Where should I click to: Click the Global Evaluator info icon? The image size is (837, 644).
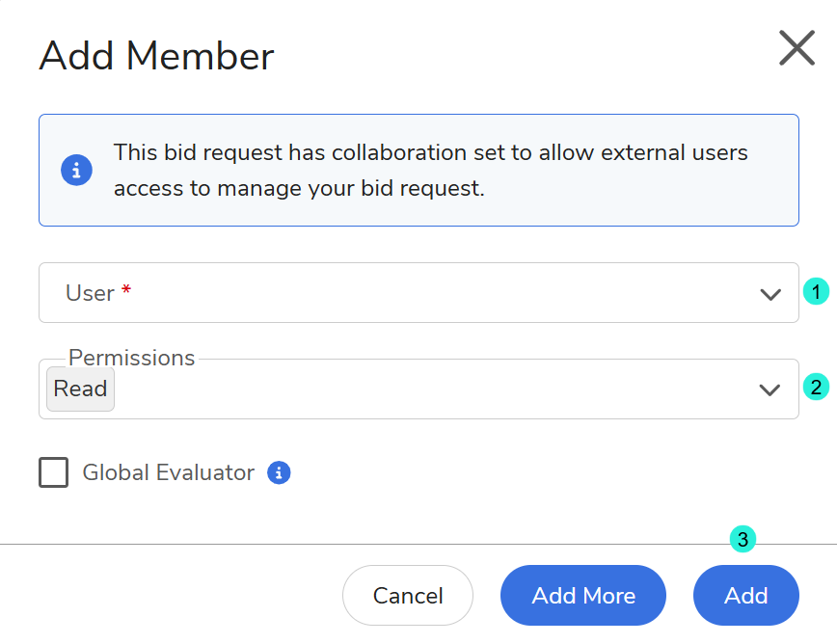click(279, 472)
